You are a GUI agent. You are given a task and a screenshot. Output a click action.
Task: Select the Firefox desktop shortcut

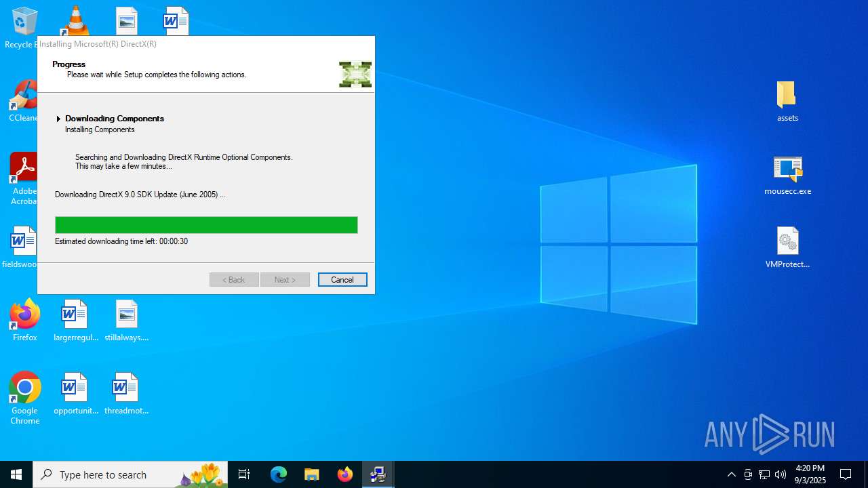(x=24, y=321)
